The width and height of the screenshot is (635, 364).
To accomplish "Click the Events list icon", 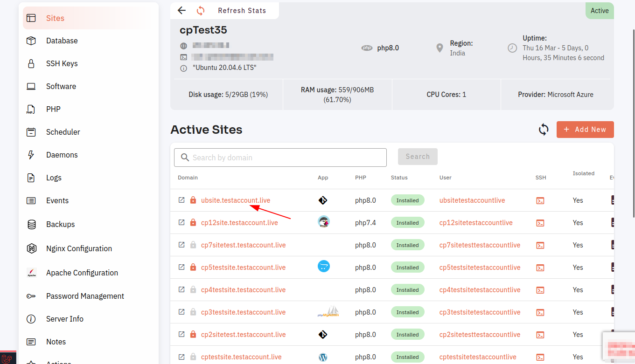I will pos(31,200).
